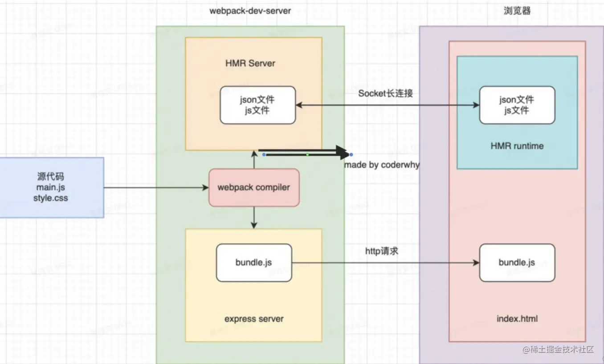This screenshot has width=604, height=364.
Task: Select the webpack-dev-server title
Action: pos(250,11)
